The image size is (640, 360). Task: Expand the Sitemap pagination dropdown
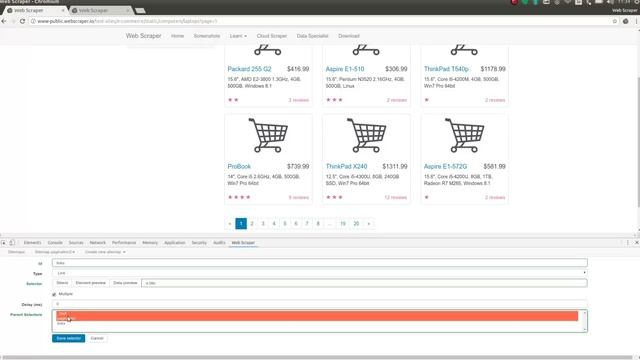pyautogui.click(x=55, y=252)
